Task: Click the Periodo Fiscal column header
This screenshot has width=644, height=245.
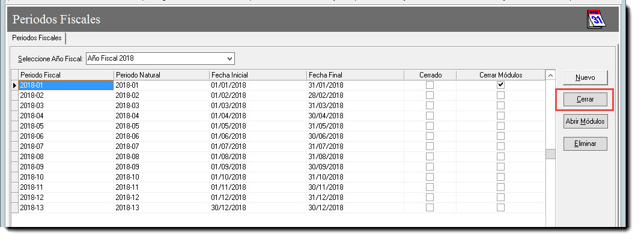Action: tap(66, 75)
